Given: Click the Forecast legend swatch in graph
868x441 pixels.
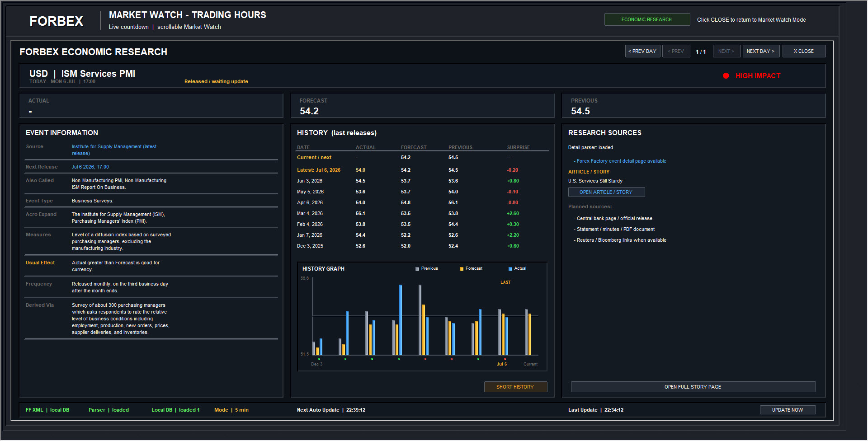Looking at the screenshot, I should coord(462,269).
